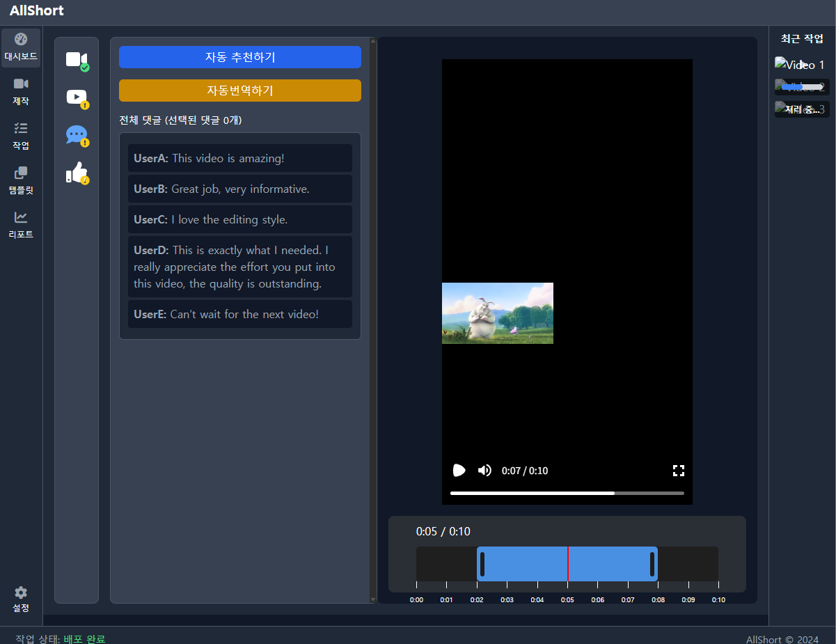The image size is (836, 644).
Task: Mute the video with the speaker icon
Action: [484, 471]
